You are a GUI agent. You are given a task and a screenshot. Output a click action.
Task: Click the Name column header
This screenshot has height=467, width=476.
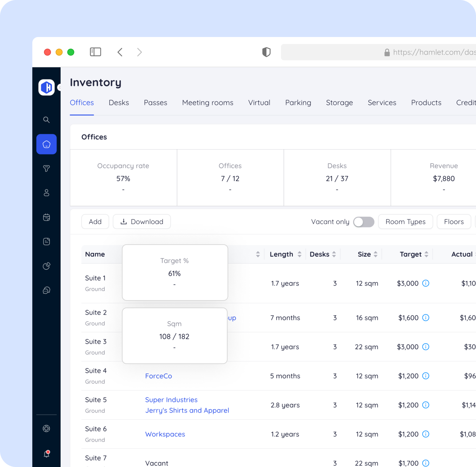tap(95, 254)
